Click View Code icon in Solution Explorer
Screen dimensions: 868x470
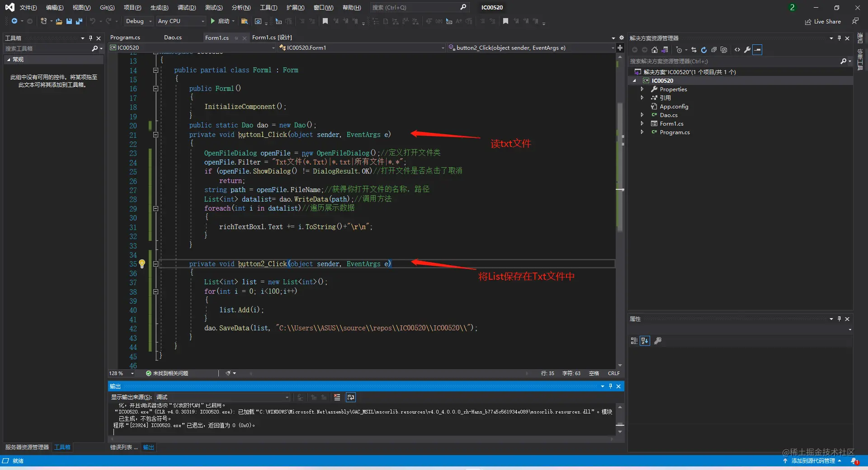click(x=737, y=50)
